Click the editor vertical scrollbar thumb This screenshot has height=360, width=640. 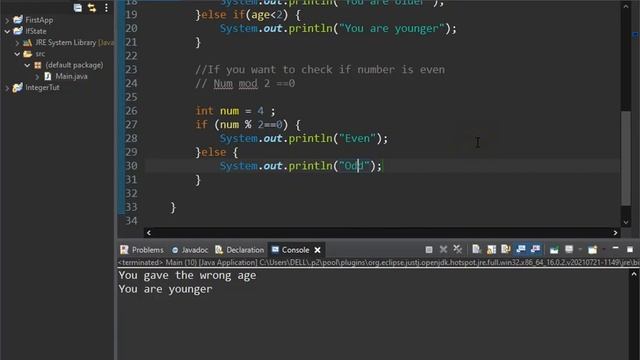click(x=626, y=158)
